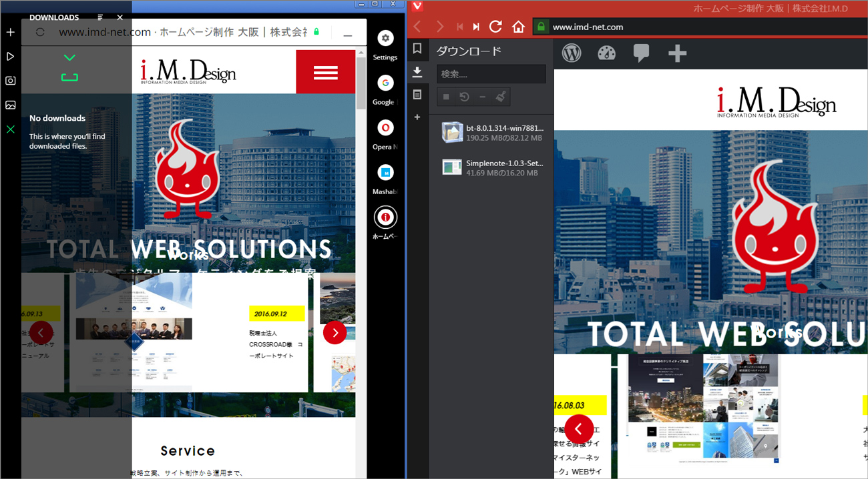The width and height of the screenshot is (868, 479).
Task: Go forward in Vivaldi
Action: click(439, 27)
